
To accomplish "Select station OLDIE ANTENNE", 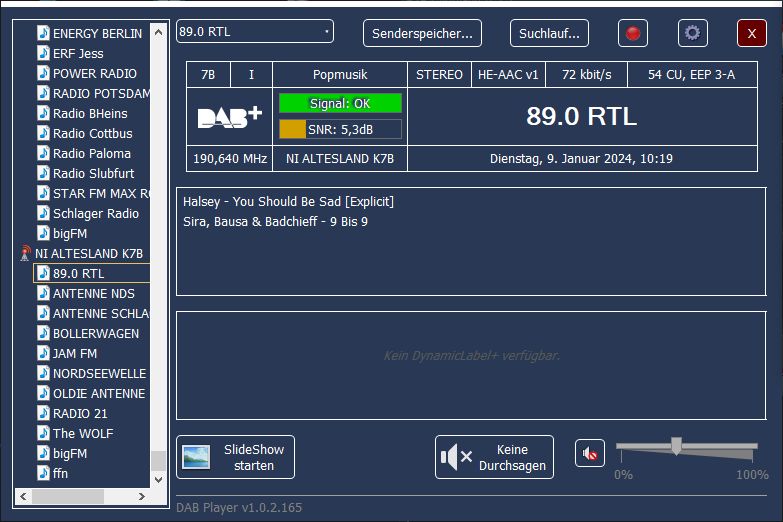I will tap(98, 393).
